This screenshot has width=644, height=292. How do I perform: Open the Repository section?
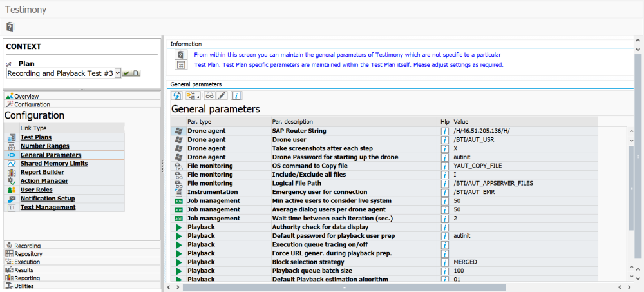point(81,253)
